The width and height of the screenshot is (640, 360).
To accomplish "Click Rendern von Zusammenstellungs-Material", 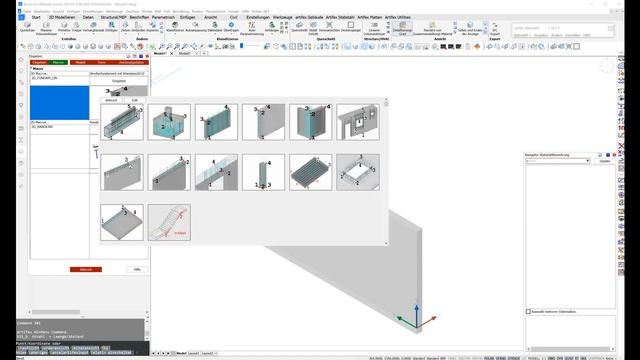I will click(x=433, y=29).
